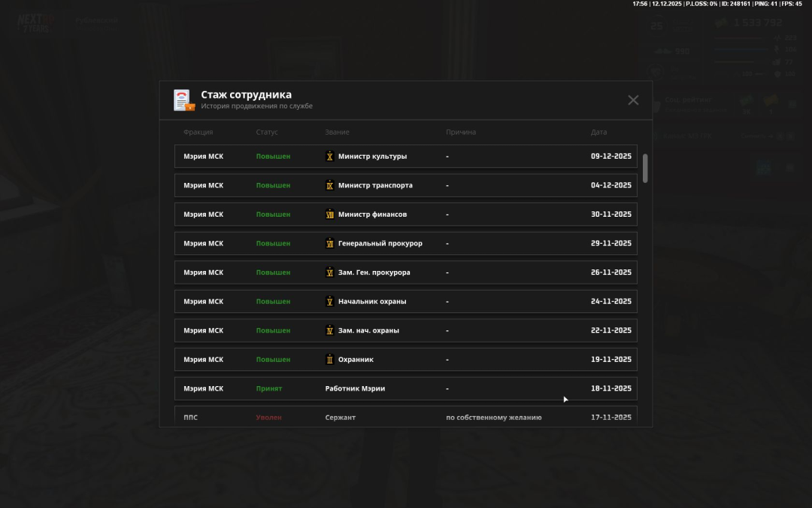Viewport: 812px width, 508px height.
Task: Click the Причина column header
Action: point(461,132)
